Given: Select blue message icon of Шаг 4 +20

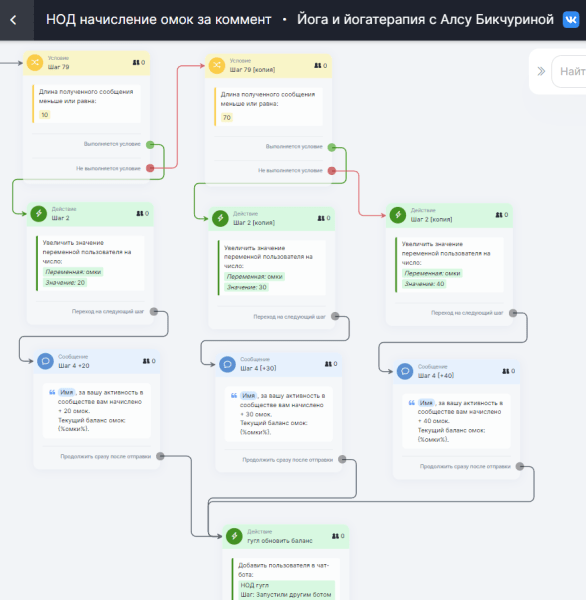Looking at the screenshot, I should click(45, 361).
